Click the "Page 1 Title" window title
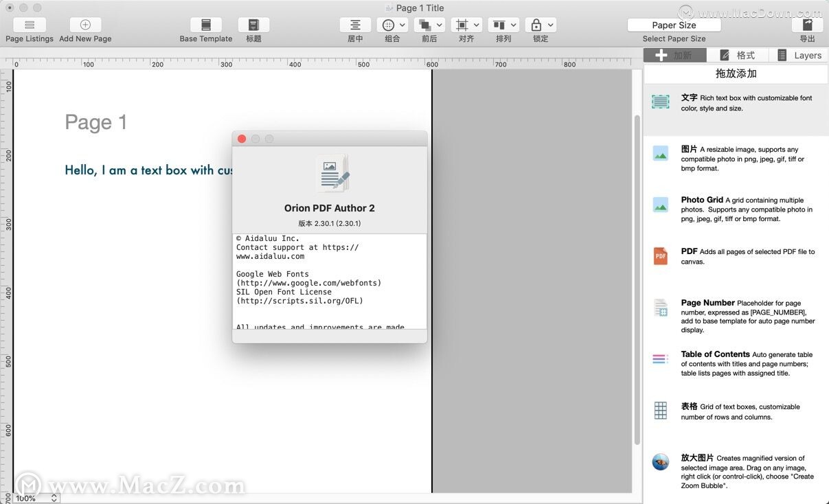 coord(420,8)
